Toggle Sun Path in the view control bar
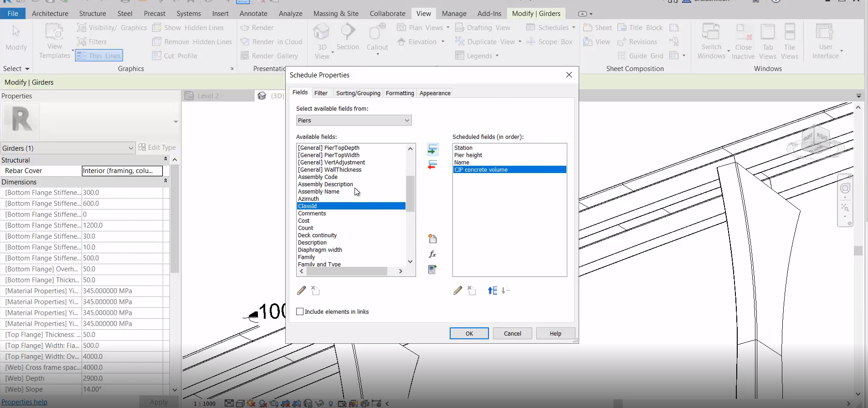The height and width of the screenshot is (408, 868). click(x=252, y=403)
